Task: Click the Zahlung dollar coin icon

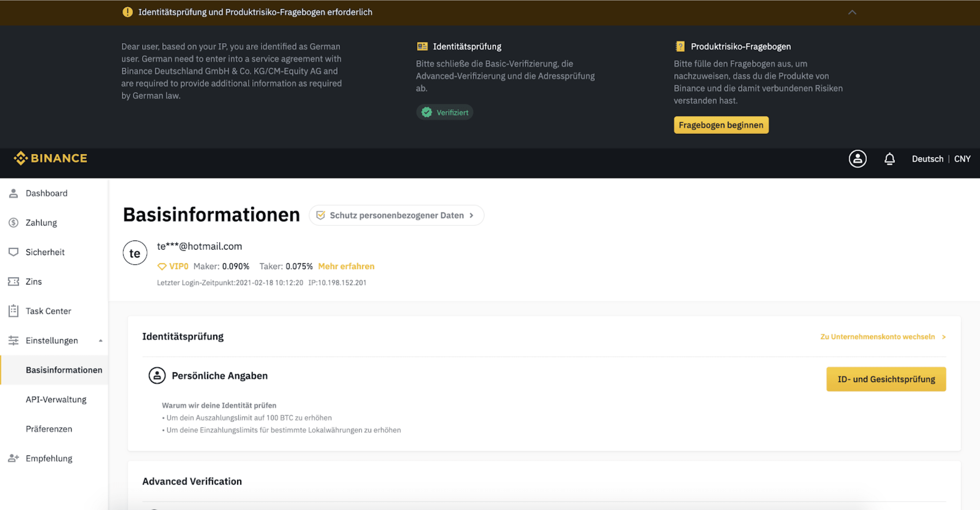Action: (x=13, y=222)
